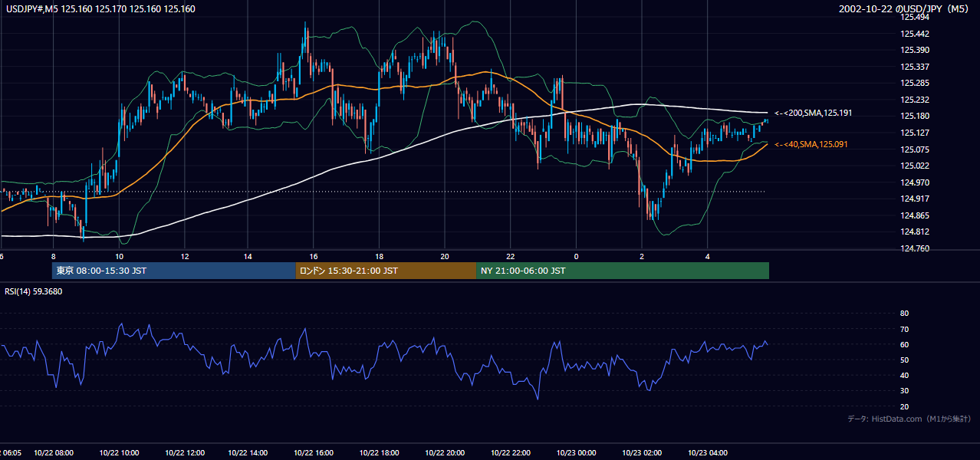Click RSI level 20 on axis
The height and width of the screenshot is (460, 980).
(x=904, y=406)
